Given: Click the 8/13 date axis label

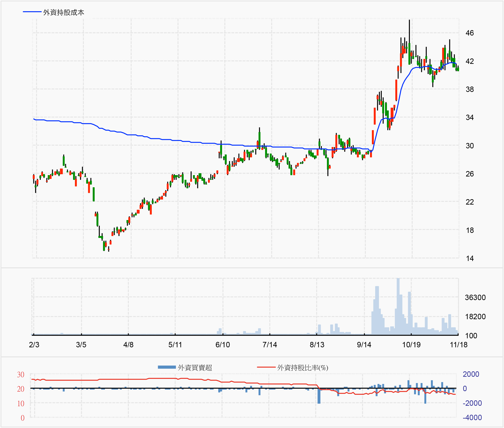Looking at the screenshot, I should coord(317,345).
